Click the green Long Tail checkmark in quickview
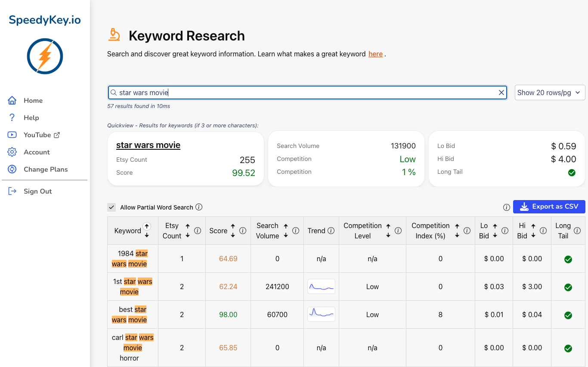The image size is (588, 367). click(x=572, y=172)
